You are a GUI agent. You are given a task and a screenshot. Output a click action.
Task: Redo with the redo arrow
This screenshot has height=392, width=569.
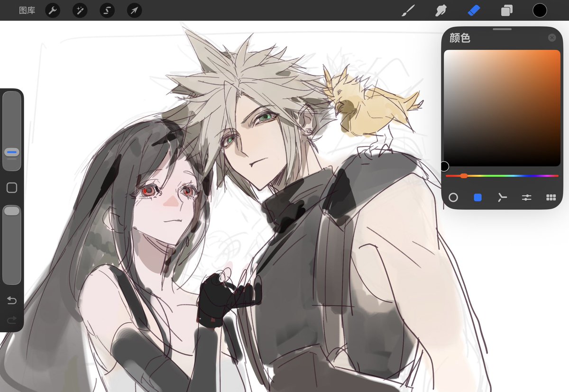(x=12, y=320)
